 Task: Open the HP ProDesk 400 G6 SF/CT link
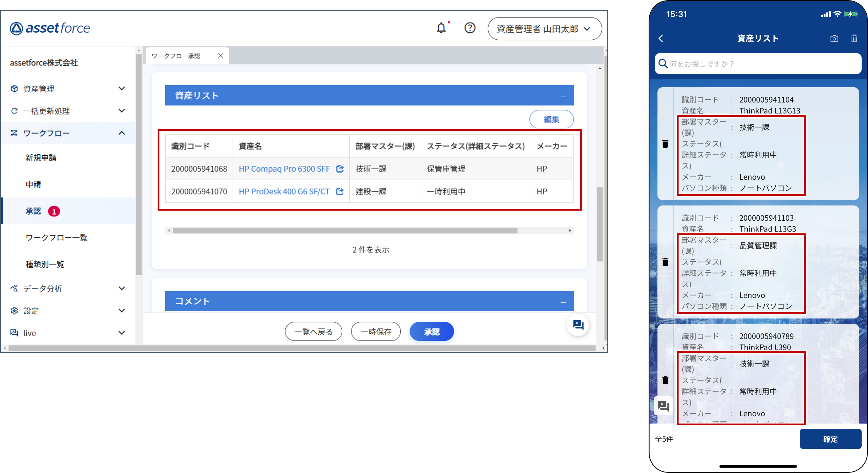(x=284, y=191)
